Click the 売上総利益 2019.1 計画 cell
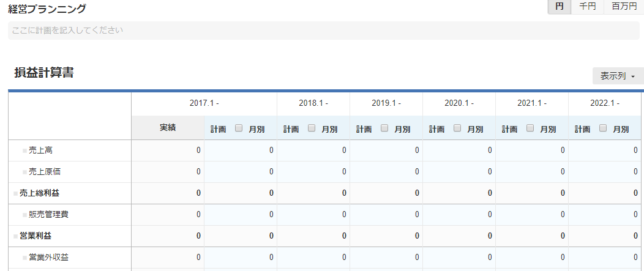644x271 pixels. [386, 193]
